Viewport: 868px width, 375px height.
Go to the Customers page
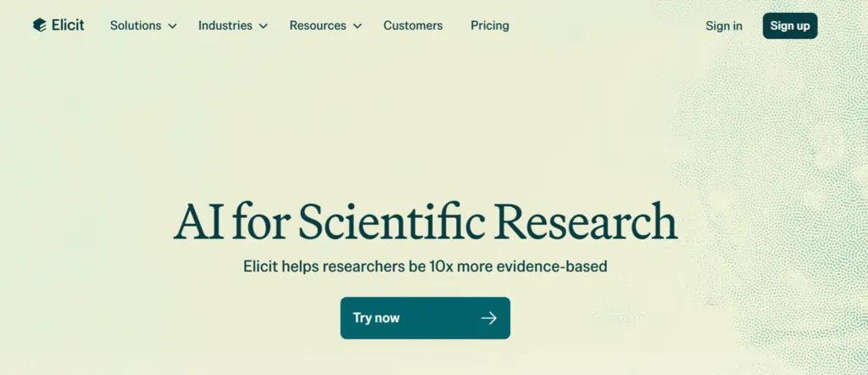(413, 25)
